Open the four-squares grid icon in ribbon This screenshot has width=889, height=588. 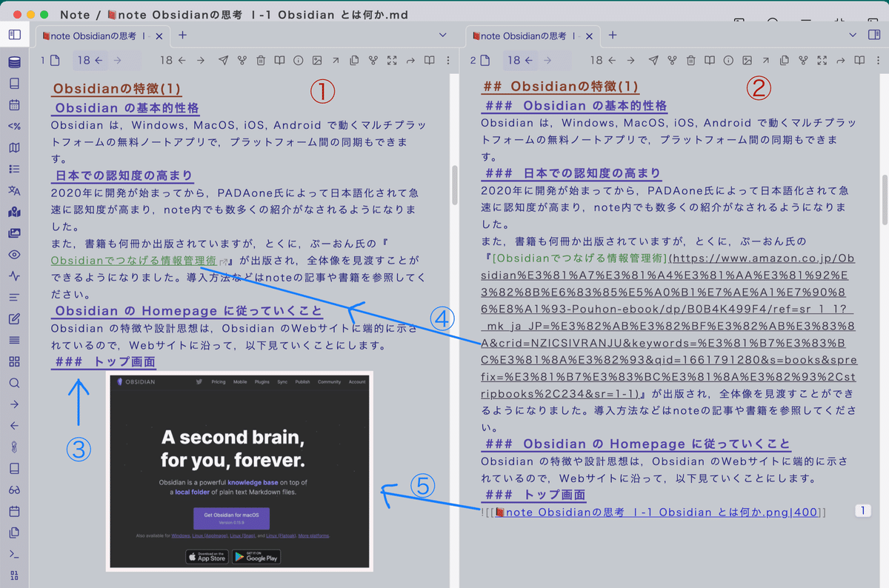pyautogui.click(x=14, y=362)
